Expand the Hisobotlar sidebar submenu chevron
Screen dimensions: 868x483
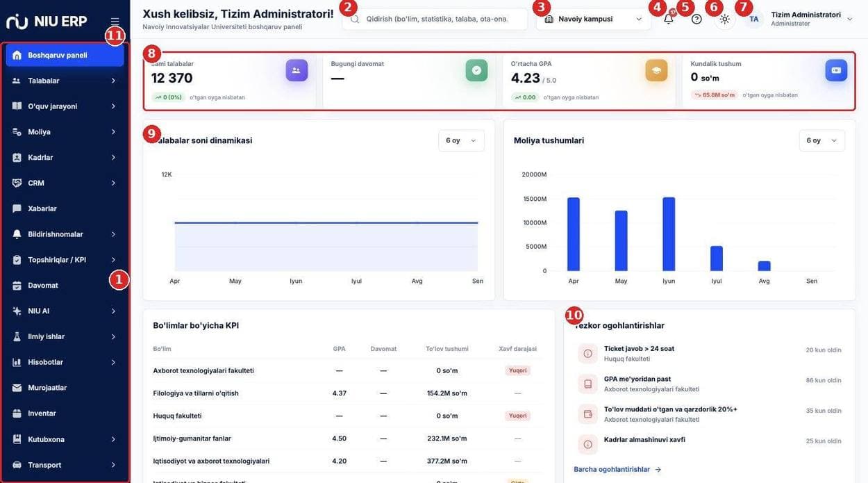click(113, 362)
